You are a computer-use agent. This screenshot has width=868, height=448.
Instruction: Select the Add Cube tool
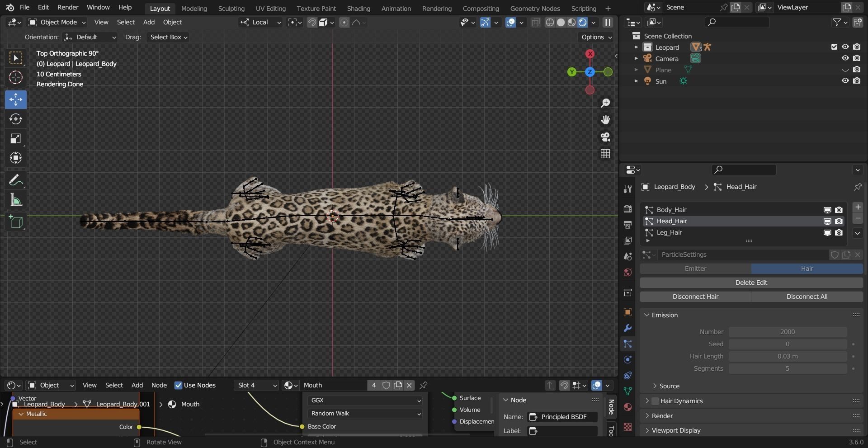tap(16, 222)
